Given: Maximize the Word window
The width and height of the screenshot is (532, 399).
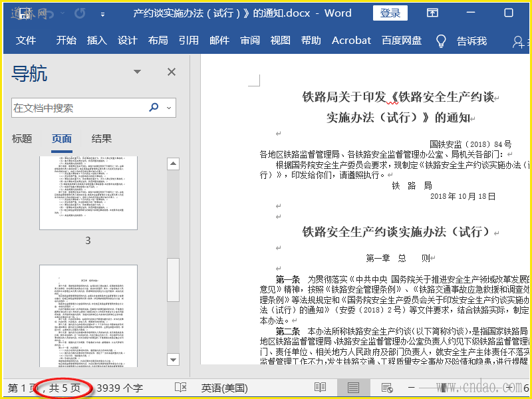Looking at the screenshot, I should (509, 13).
